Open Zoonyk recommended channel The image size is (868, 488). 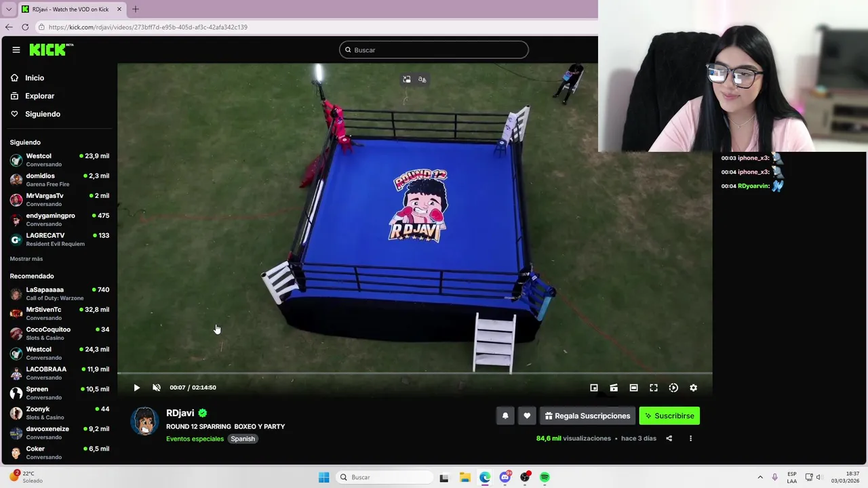(59, 413)
